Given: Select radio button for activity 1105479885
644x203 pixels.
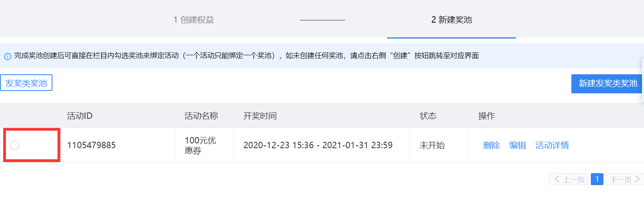Looking at the screenshot, I should coord(15,145).
